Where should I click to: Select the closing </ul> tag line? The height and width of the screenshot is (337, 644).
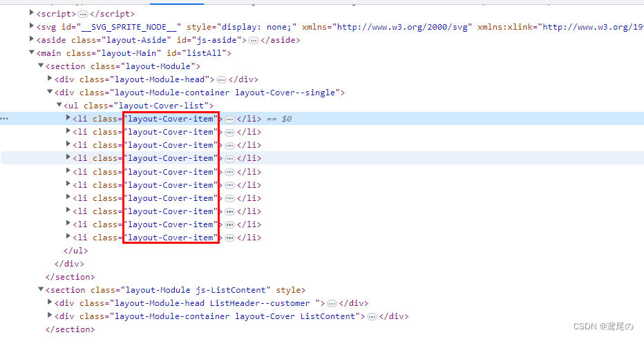[75, 251]
